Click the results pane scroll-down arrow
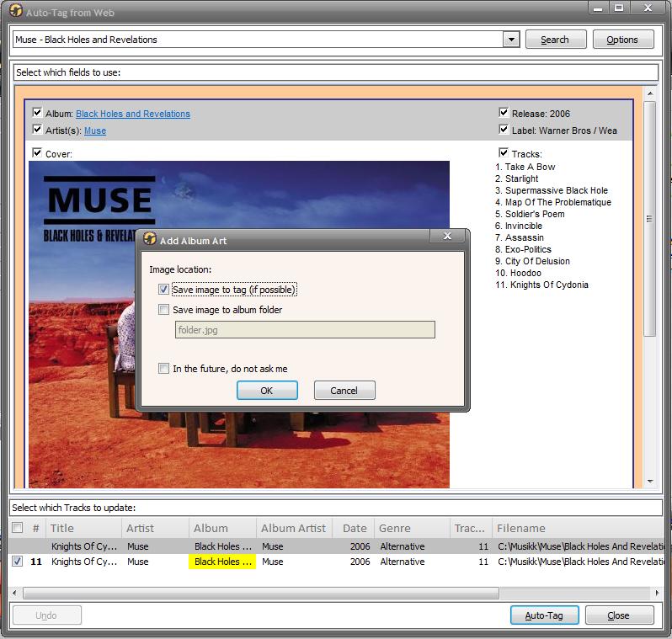Screen dimensions: 672x639 pos(650,481)
